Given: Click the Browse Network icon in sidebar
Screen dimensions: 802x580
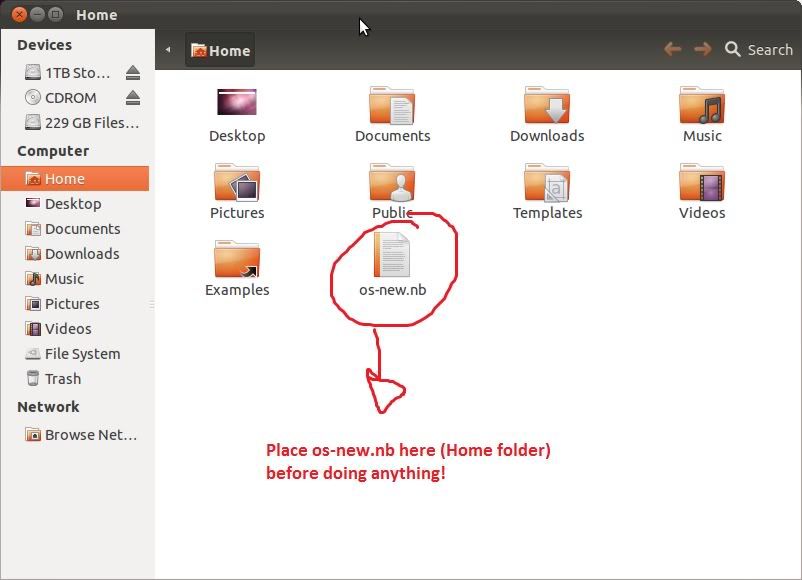Looking at the screenshot, I should click(33, 434).
